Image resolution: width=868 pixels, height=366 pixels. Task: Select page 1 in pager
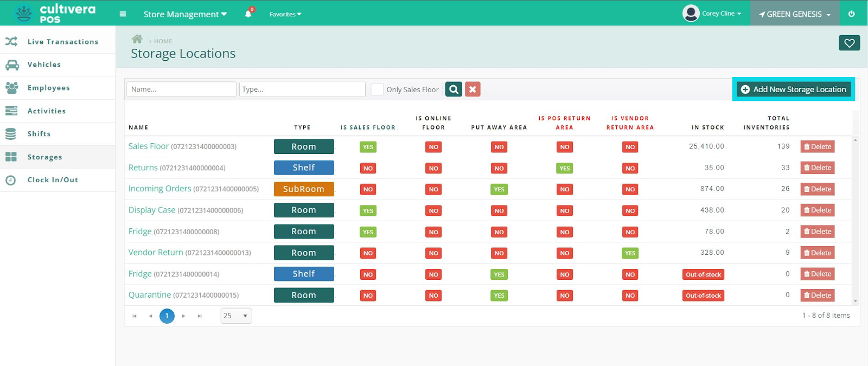pyautogui.click(x=167, y=316)
